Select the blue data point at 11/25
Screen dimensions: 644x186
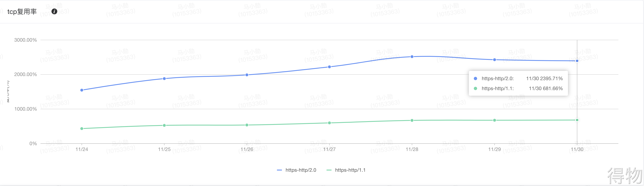164,79
